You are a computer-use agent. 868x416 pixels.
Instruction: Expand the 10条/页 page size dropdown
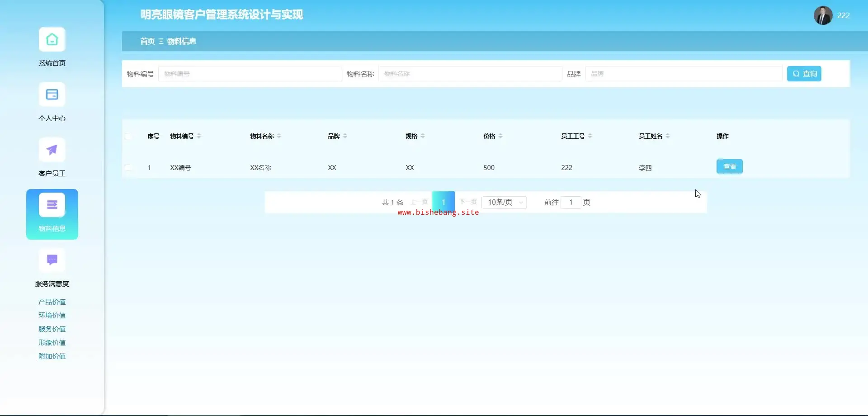click(504, 203)
